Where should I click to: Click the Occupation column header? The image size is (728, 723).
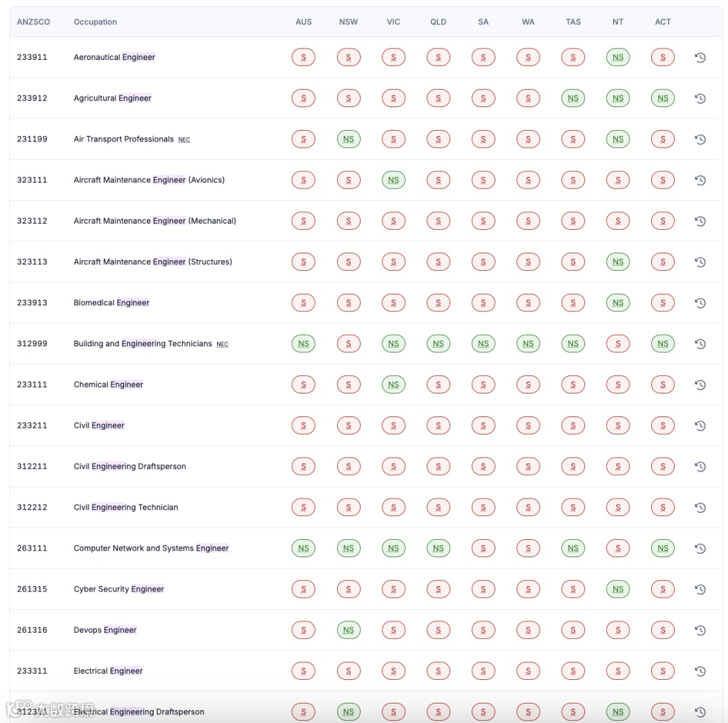point(95,22)
